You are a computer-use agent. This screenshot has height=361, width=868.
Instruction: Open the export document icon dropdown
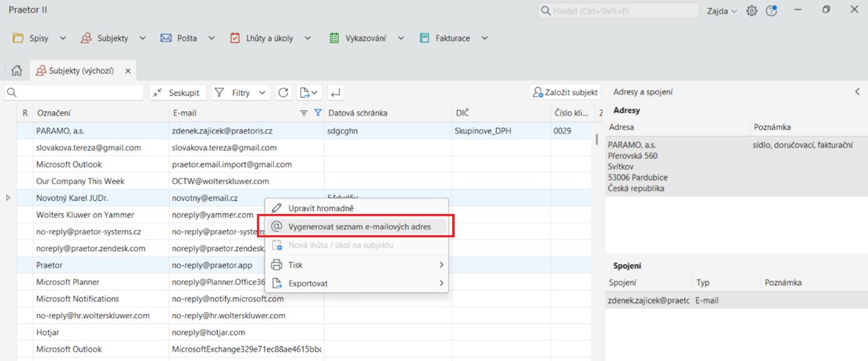(309, 93)
